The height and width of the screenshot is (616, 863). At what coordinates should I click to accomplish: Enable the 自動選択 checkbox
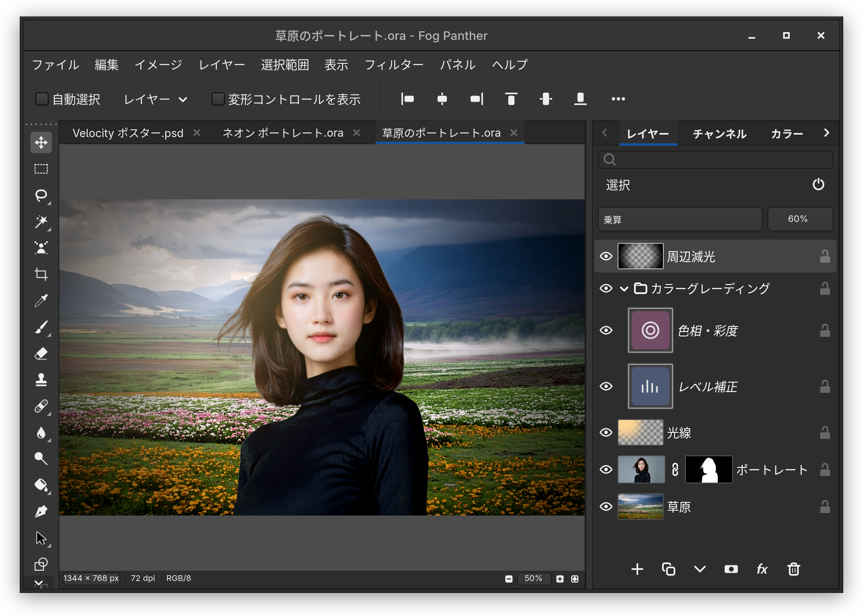click(x=42, y=99)
